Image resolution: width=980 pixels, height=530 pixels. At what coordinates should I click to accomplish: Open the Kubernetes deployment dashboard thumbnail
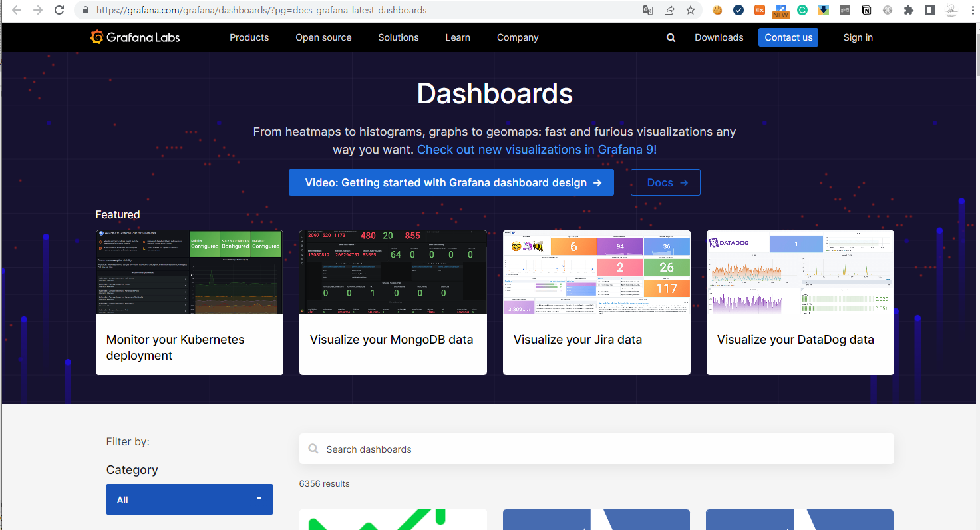click(190, 272)
